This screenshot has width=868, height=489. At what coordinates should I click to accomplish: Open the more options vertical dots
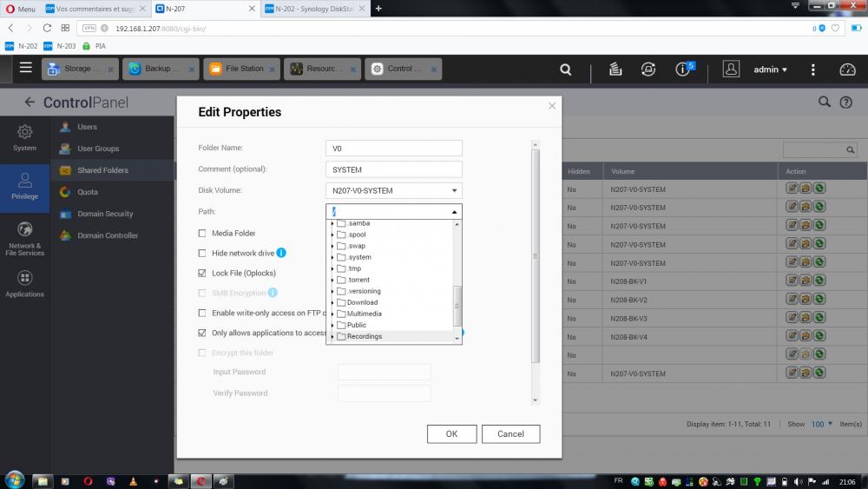[x=812, y=69]
